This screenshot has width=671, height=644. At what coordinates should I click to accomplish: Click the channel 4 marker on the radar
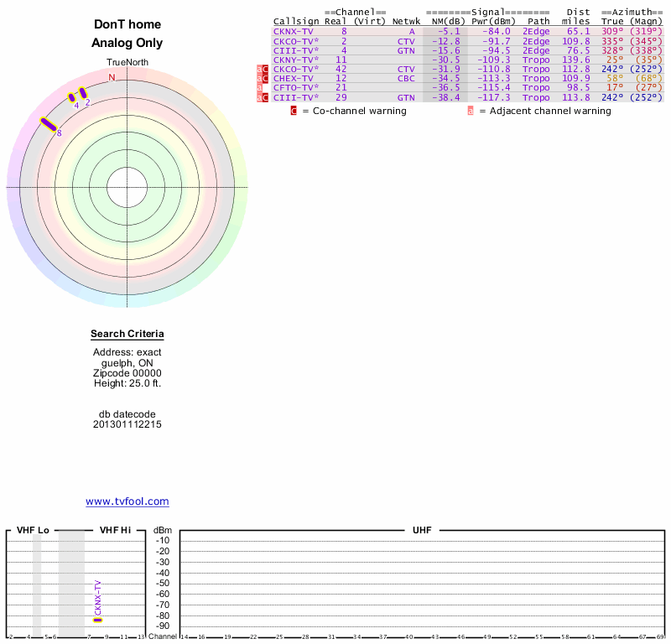(x=71, y=97)
